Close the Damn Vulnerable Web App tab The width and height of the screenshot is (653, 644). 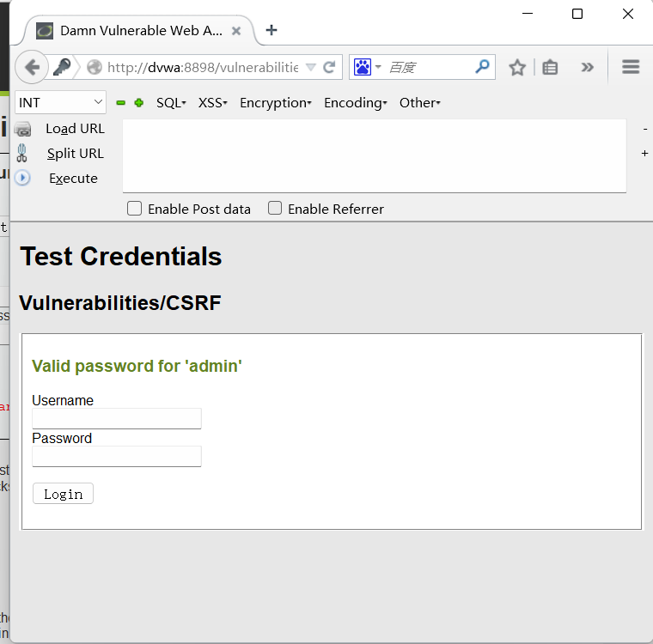(236, 31)
